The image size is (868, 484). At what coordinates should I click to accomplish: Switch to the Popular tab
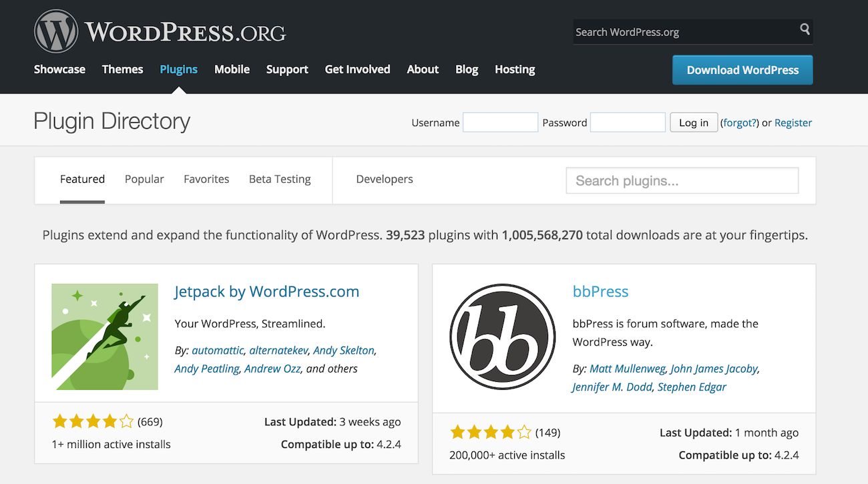[x=144, y=179]
